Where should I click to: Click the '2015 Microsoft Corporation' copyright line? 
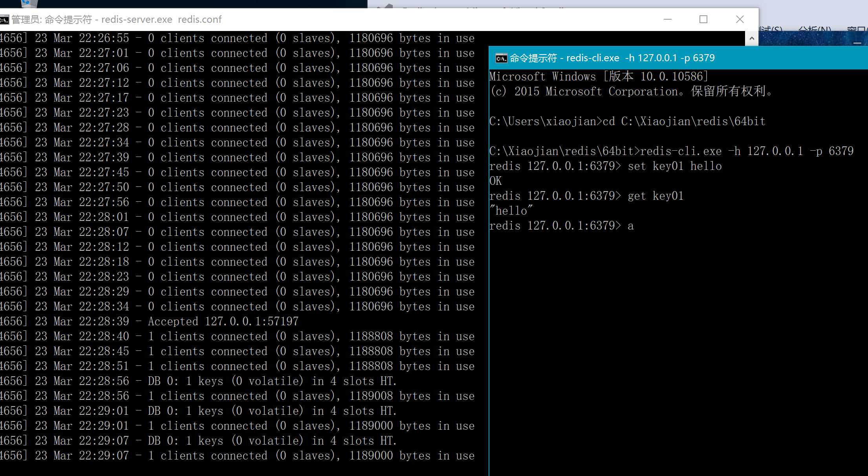(632, 91)
